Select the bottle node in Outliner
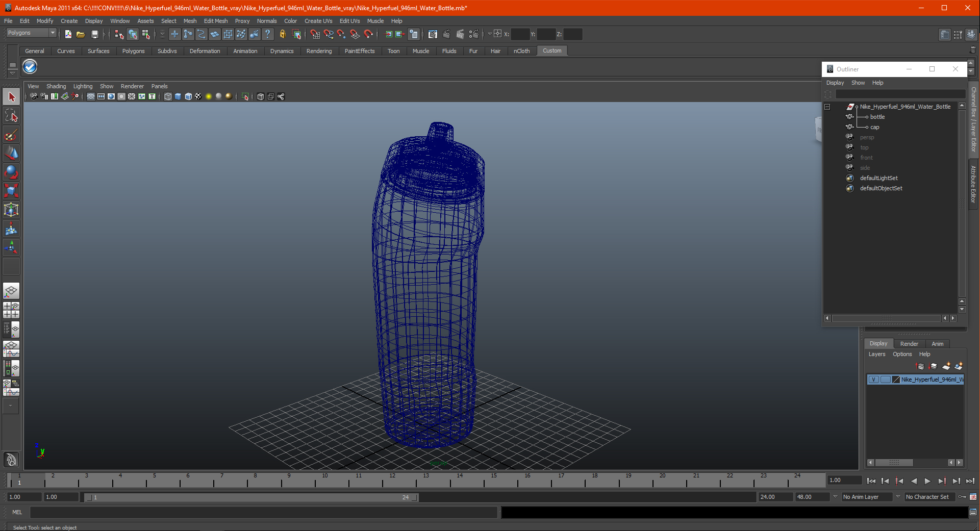Image resolution: width=980 pixels, height=531 pixels. tap(877, 117)
